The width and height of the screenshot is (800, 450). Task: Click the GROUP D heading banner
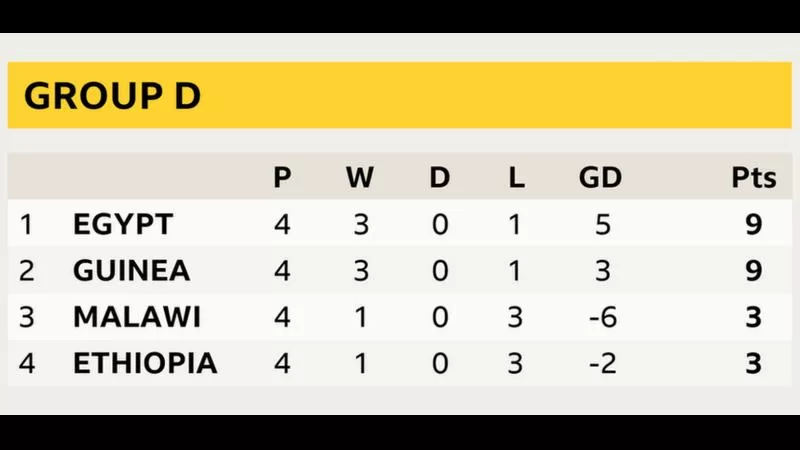[112, 96]
